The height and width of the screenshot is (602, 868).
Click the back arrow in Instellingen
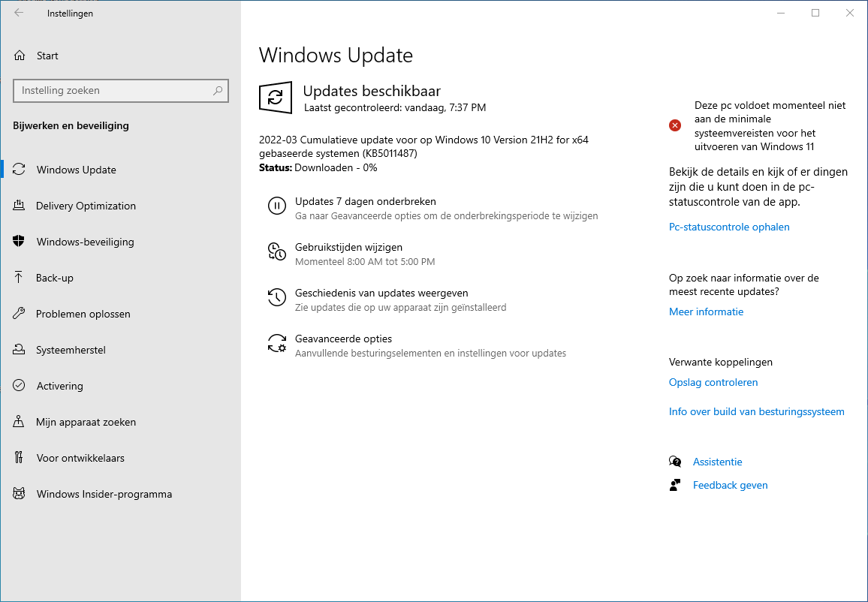pos(19,13)
